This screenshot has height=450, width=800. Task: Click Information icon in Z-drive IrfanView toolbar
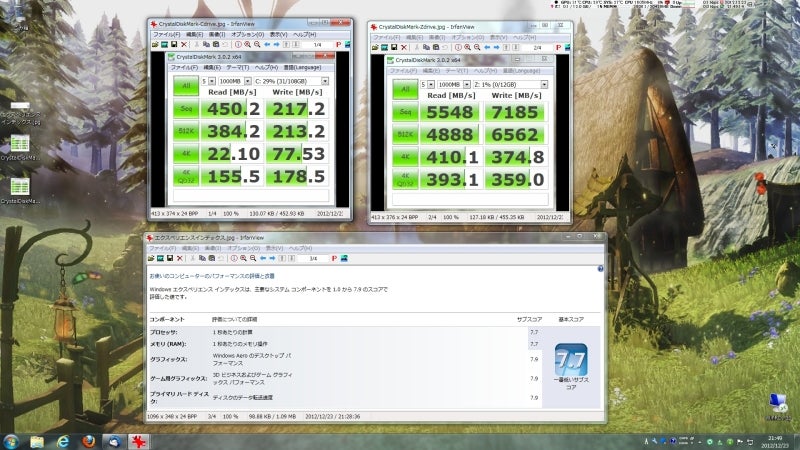pyautogui.click(x=458, y=47)
